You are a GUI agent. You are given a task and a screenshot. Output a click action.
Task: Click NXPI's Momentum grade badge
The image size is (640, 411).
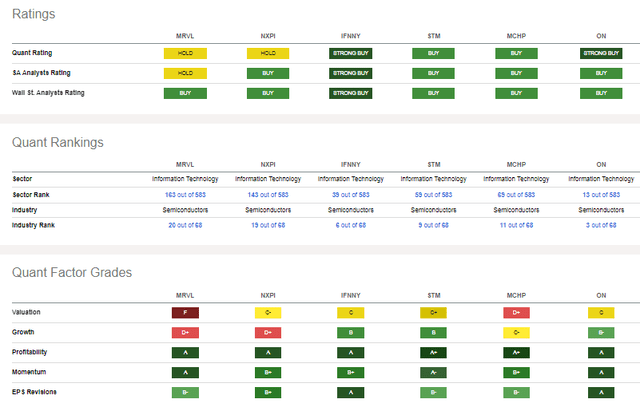coord(268,373)
